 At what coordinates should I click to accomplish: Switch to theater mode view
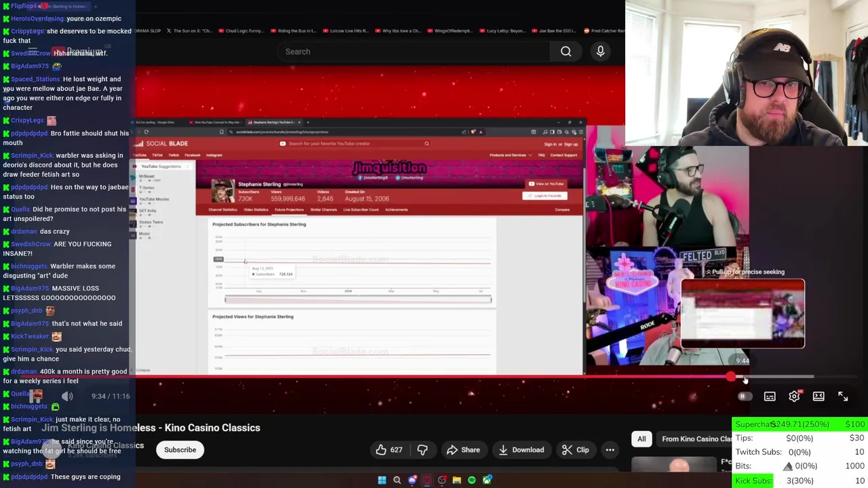tap(818, 396)
